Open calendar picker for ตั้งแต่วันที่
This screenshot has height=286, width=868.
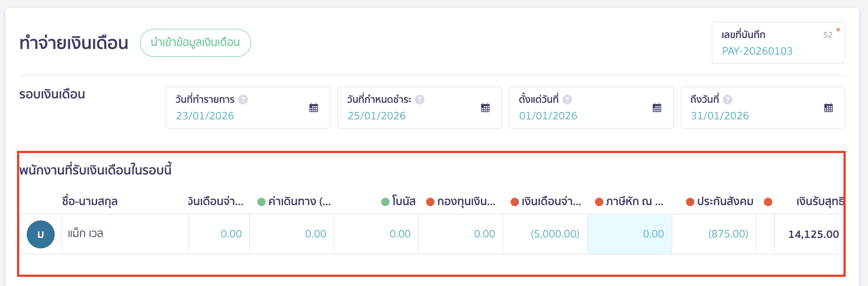coord(656,107)
